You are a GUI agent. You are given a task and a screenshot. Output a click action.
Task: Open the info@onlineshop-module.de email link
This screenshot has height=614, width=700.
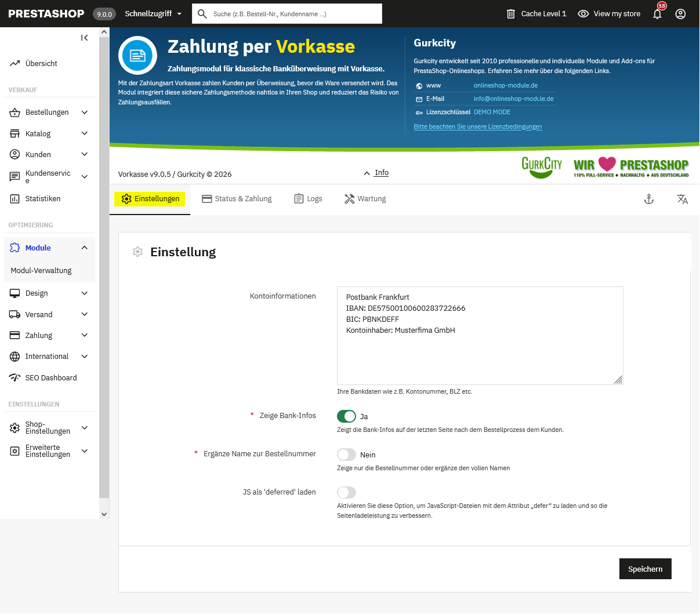pos(514,99)
